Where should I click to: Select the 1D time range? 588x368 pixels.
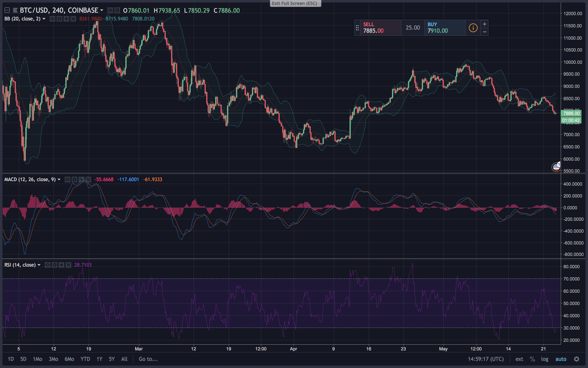pos(11,359)
